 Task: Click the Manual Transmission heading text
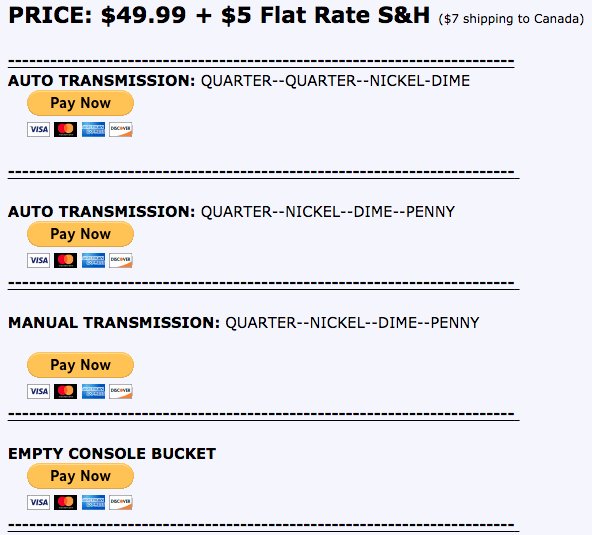point(114,323)
